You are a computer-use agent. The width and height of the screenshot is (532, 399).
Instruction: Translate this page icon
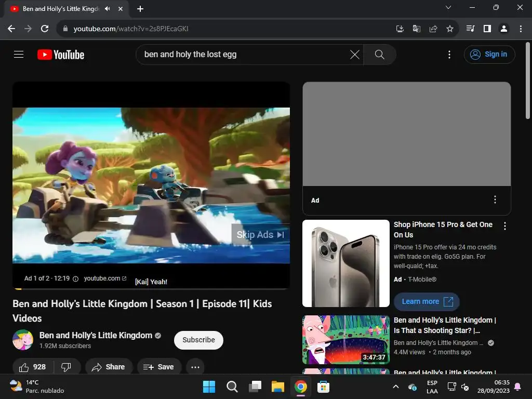coord(416,29)
